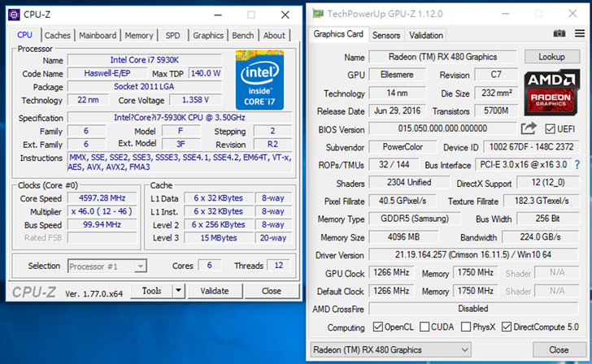The width and height of the screenshot is (592, 364).
Task: Toggle the PhysX checkbox
Action: (466, 327)
